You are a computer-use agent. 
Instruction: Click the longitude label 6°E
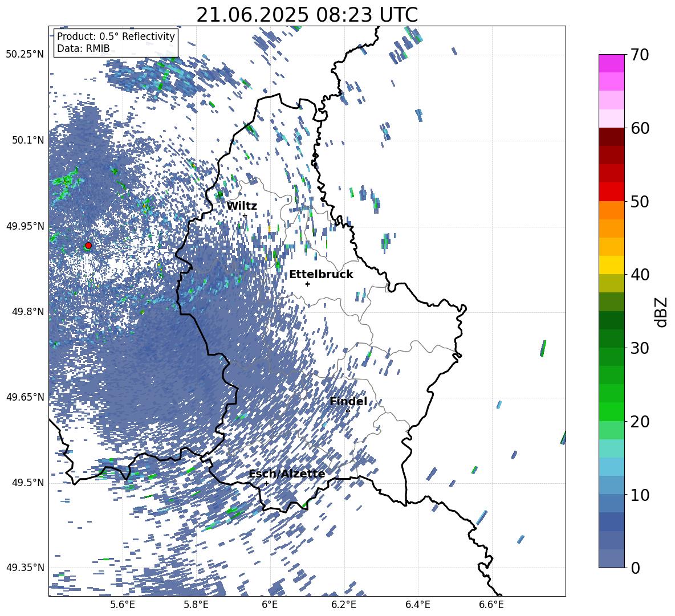click(270, 605)
